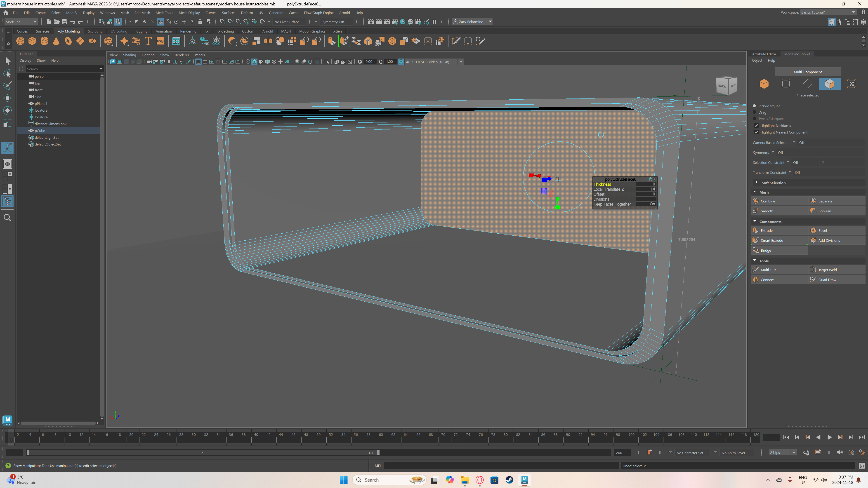Collapse the Tools section

755,261
